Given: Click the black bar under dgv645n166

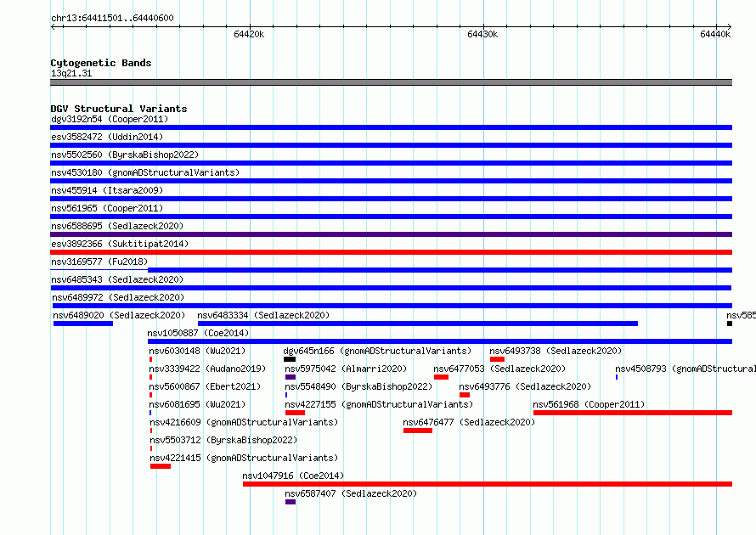Looking at the screenshot, I should pos(290,359).
